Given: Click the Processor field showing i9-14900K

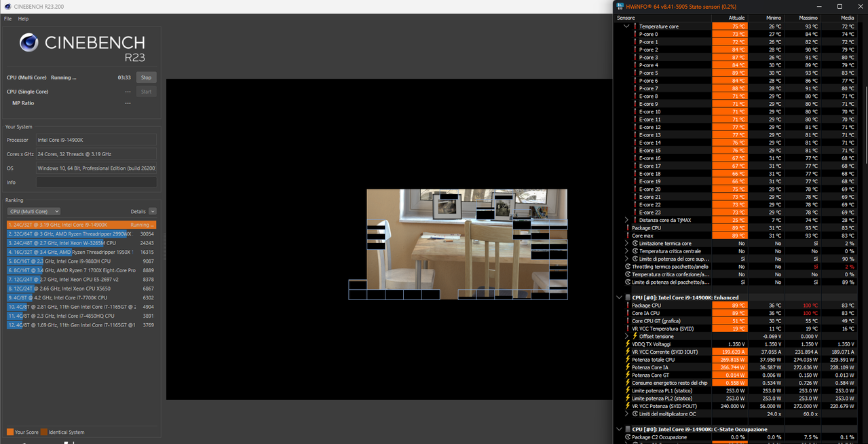Looking at the screenshot, I should click(x=96, y=140).
